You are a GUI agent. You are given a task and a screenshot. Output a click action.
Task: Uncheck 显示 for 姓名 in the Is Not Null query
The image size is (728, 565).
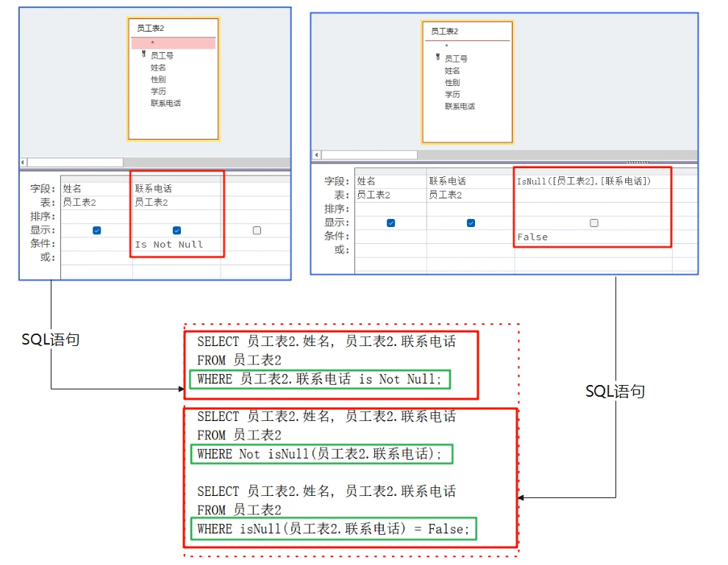pos(96,231)
